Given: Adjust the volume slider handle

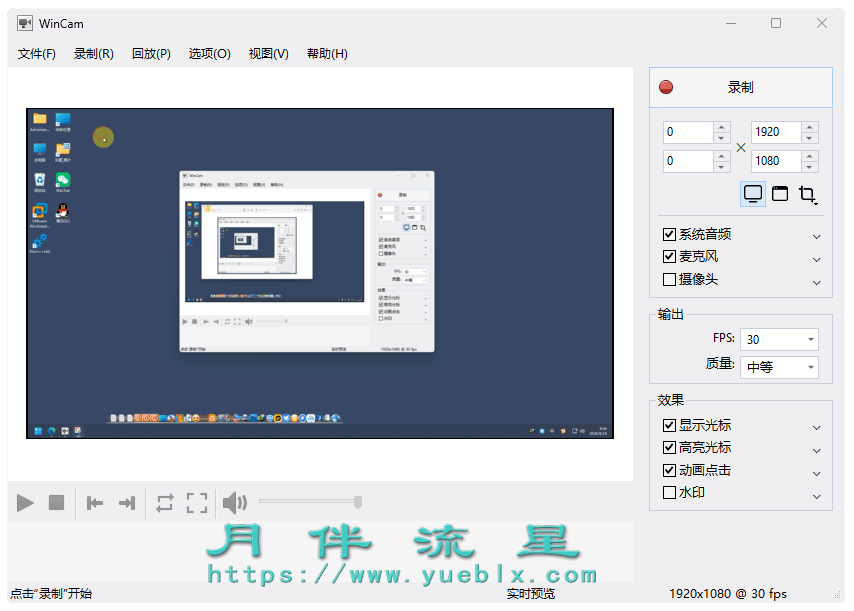Looking at the screenshot, I should pyautogui.click(x=358, y=502).
